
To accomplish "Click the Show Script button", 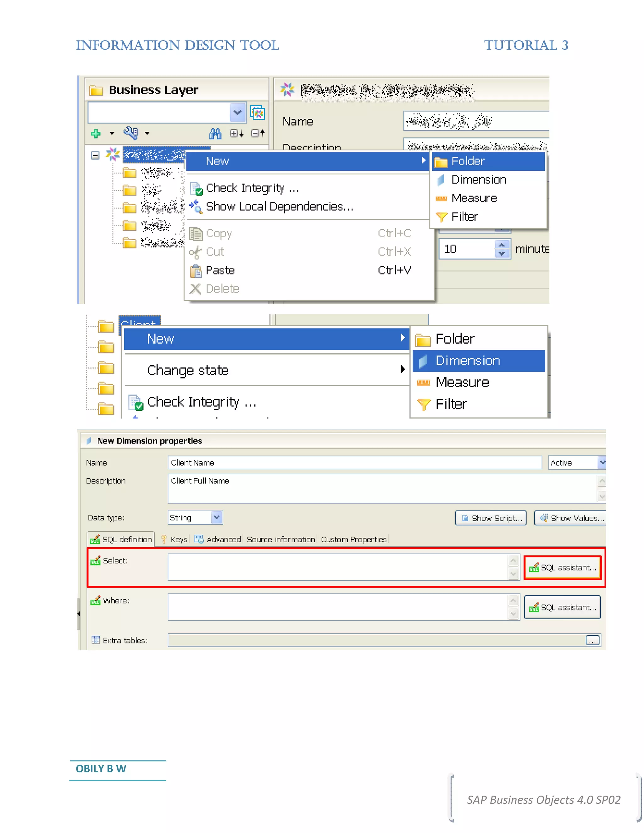I will pyautogui.click(x=491, y=518).
